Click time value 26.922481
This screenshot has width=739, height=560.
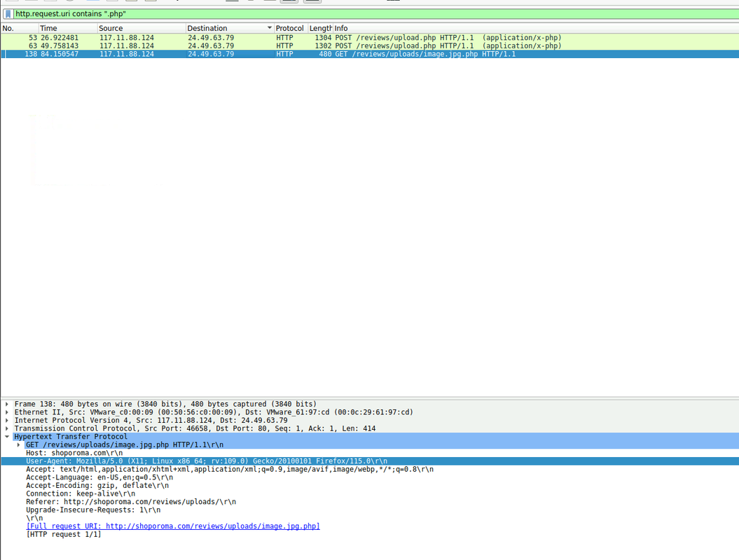[60, 38]
